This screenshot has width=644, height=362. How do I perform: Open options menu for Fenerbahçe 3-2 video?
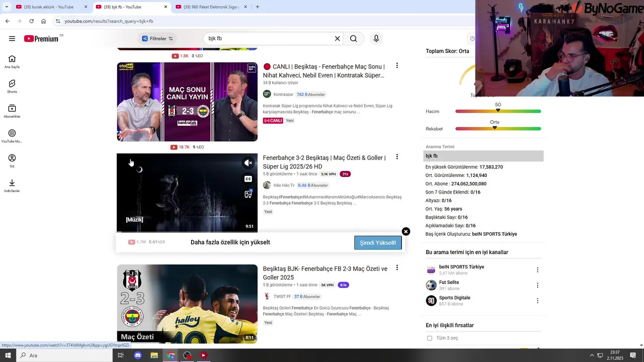(x=397, y=157)
